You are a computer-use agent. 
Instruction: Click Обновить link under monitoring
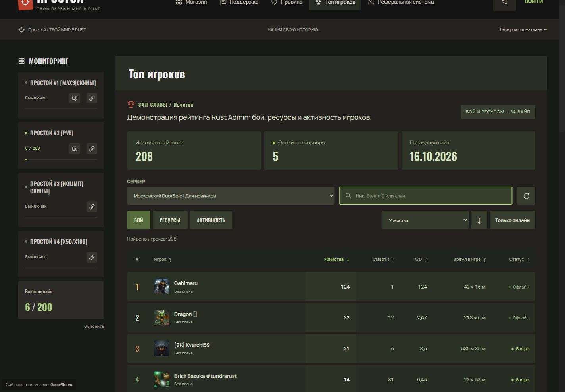click(94, 327)
